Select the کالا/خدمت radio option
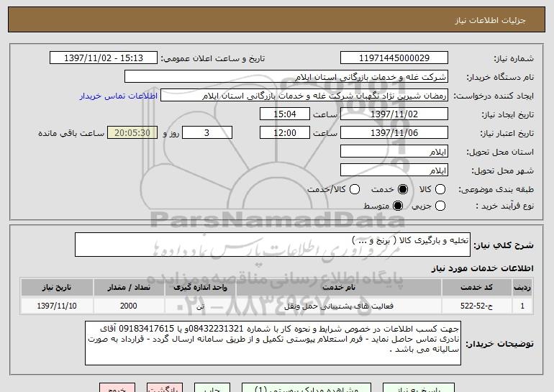Viewport: 554px width, 392px height. 355,189
